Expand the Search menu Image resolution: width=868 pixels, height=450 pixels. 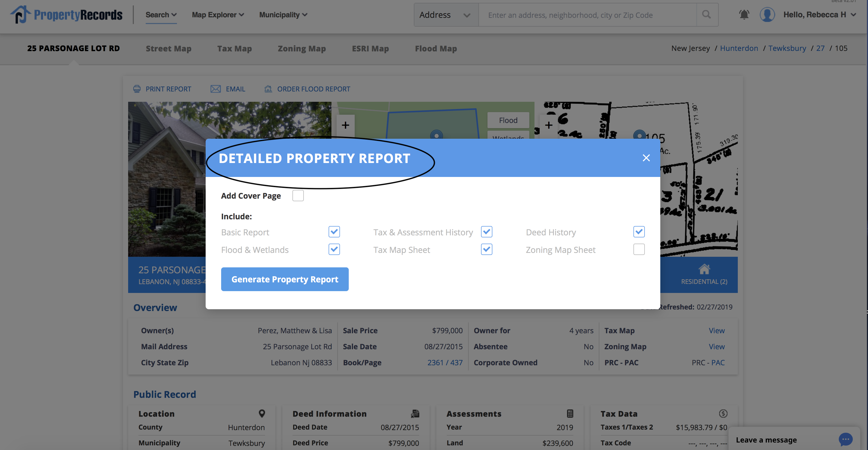tap(161, 15)
